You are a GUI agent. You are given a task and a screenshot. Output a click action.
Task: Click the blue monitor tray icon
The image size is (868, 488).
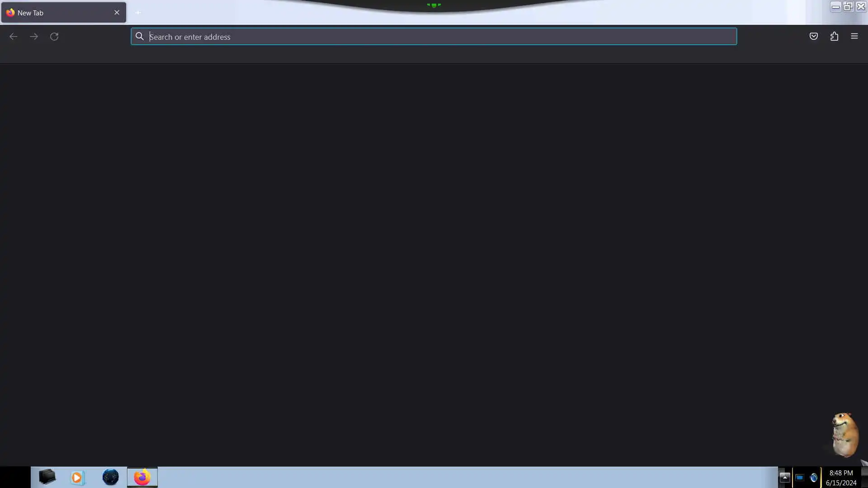coord(799,478)
